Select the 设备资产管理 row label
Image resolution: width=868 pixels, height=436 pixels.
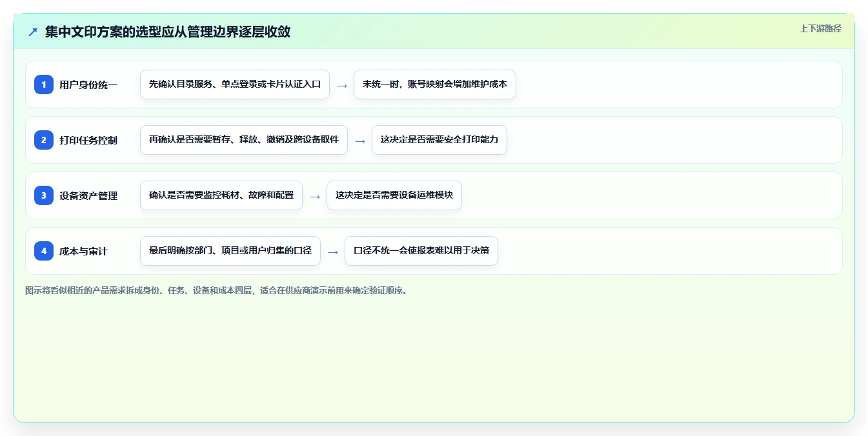click(88, 195)
